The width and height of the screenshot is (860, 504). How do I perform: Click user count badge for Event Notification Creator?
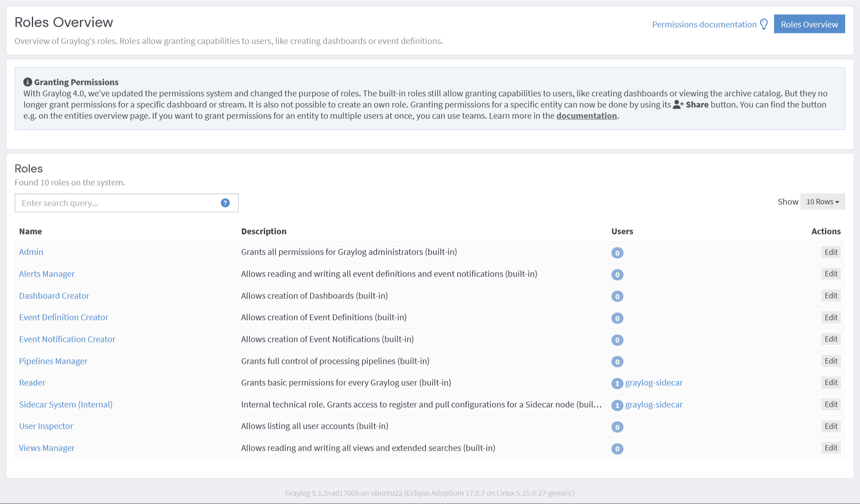click(617, 340)
